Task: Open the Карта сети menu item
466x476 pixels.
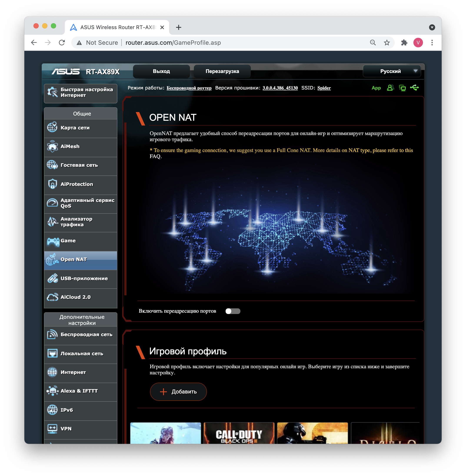Action: (80, 128)
